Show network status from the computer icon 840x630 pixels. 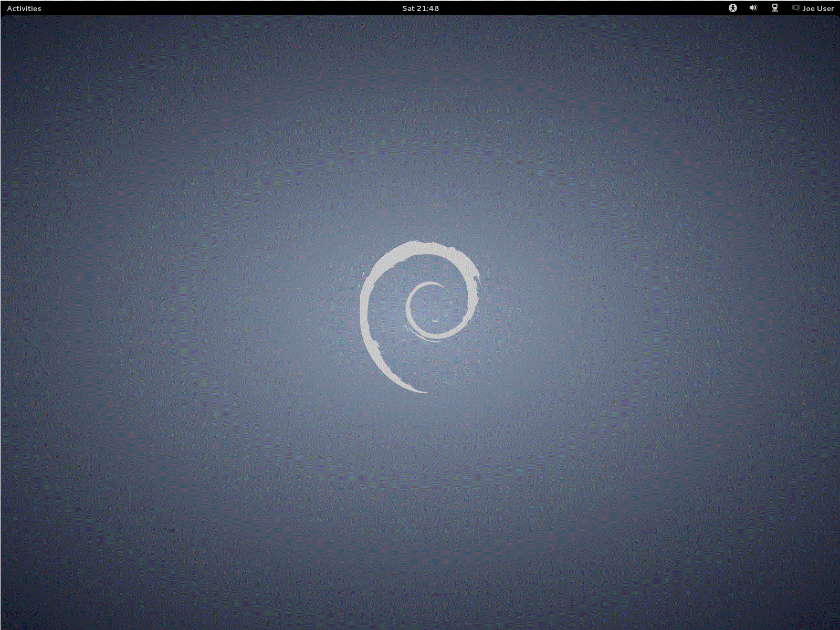[x=775, y=8]
